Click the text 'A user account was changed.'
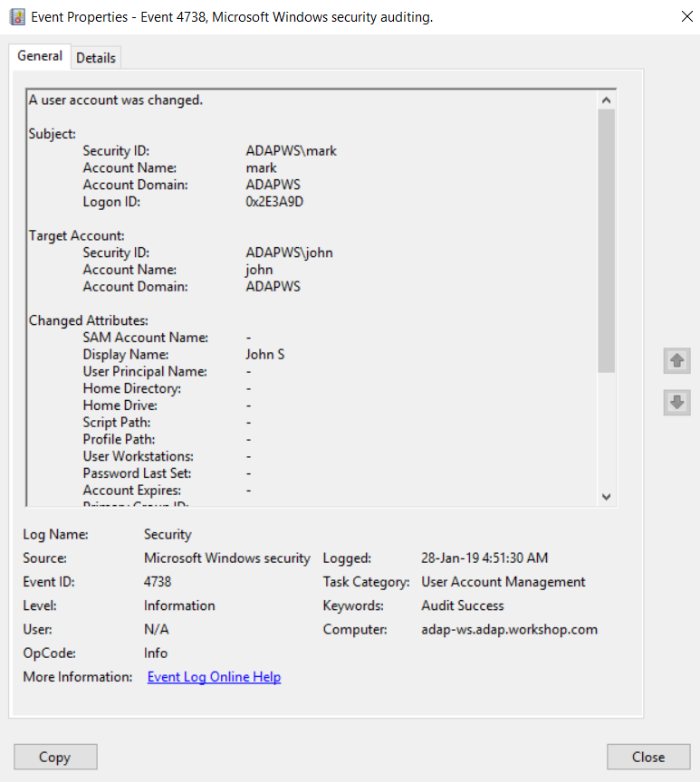 116,100
